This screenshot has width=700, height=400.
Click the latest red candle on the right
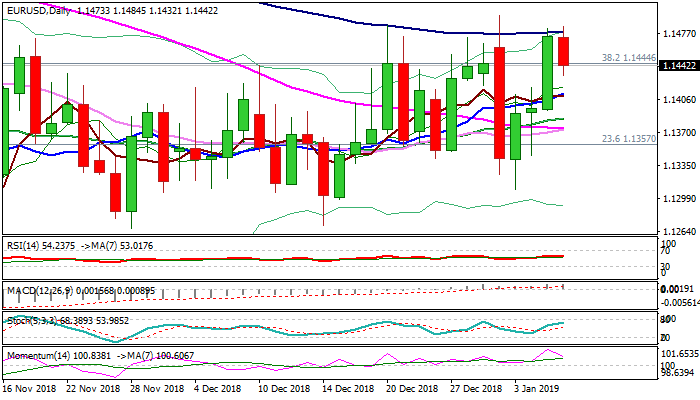click(564, 51)
